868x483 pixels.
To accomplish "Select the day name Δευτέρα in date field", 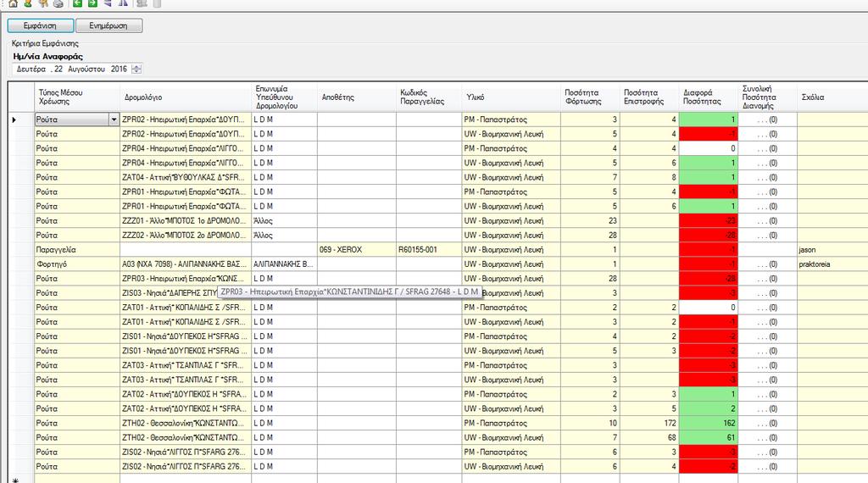I will coord(31,69).
